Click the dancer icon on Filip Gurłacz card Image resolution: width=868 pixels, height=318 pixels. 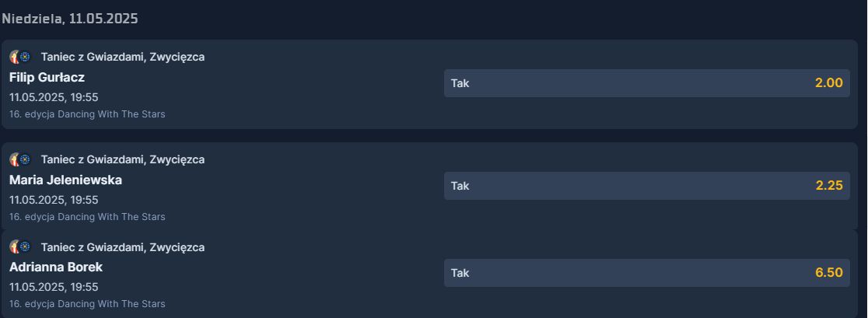[15, 57]
